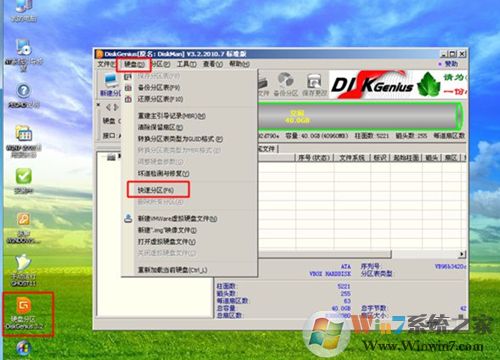Select 清除保留扇区
The width and height of the screenshot is (500, 360).
click(x=160, y=127)
